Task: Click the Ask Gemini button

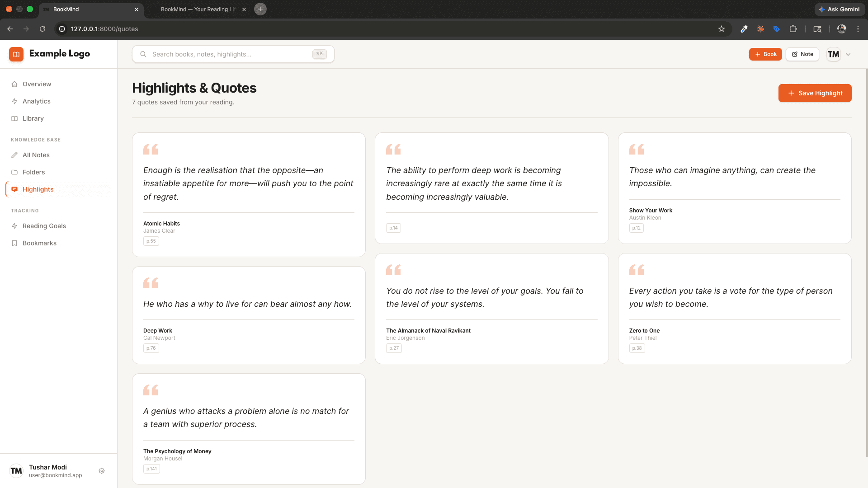Action: click(x=840, y=9)
